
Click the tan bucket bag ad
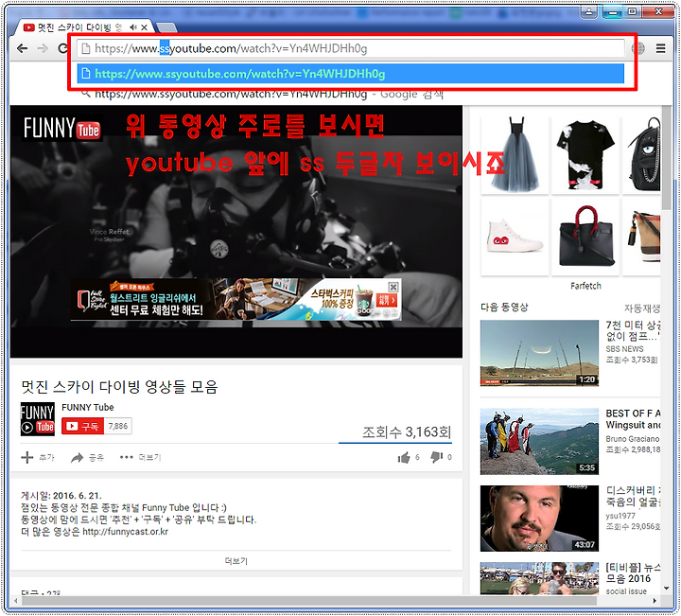pos(642,237)
